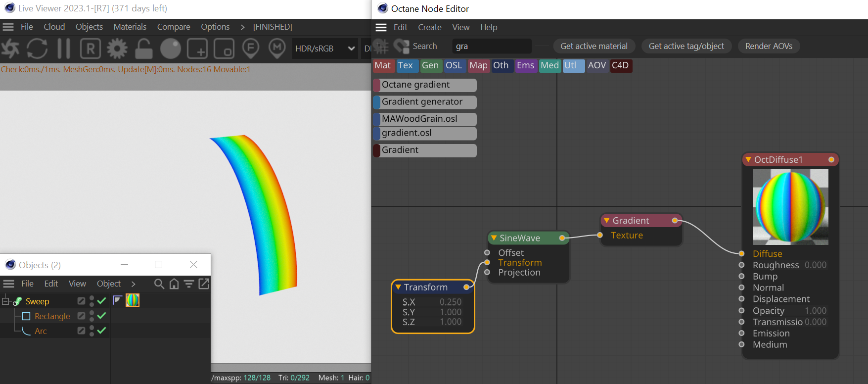The width and height of the screenshot is (868, 384).
Task: Open the Live Viewer File menu
Action: pyautogui.click(x=27, y=27)
